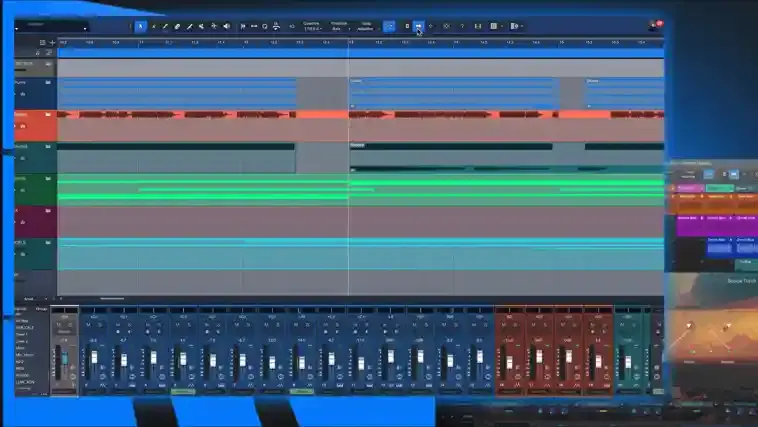Click the flag marker icon in the toolbar
Image resolution: width=758 pixels, height=427 pixels.
click(x=243, y=27)
